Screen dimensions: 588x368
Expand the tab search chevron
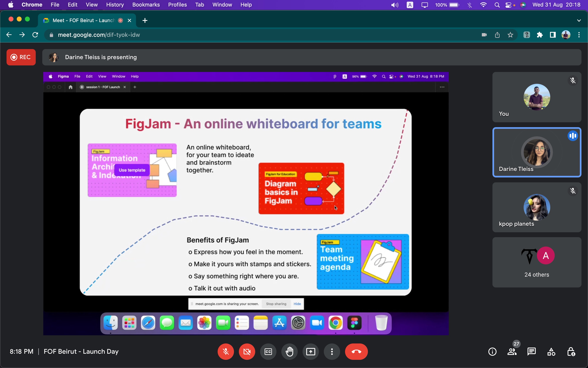coord(579,20)
